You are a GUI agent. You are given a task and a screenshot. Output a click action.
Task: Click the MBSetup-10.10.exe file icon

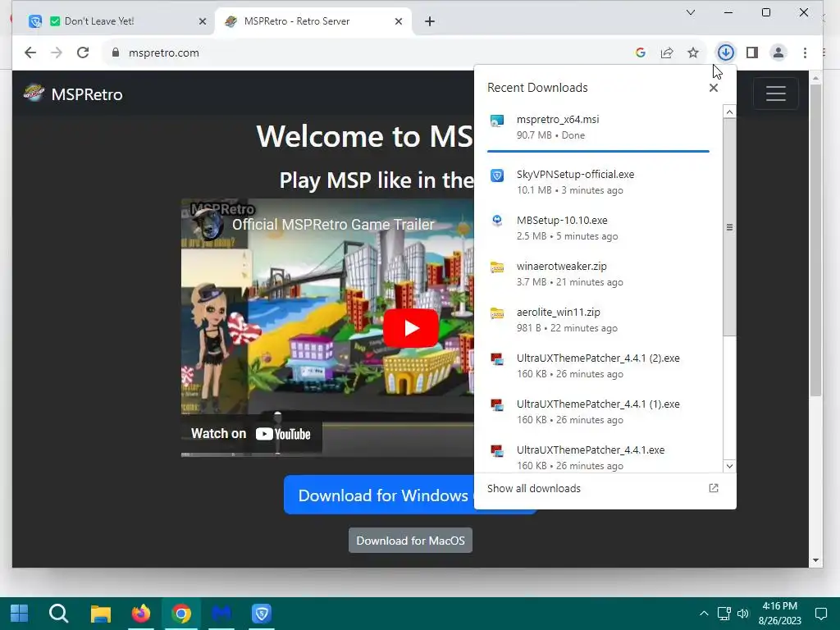click(497, 221)
